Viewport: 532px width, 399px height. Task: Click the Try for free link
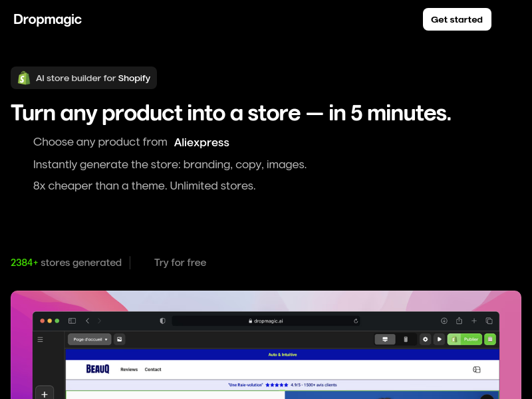pos(180,263)
